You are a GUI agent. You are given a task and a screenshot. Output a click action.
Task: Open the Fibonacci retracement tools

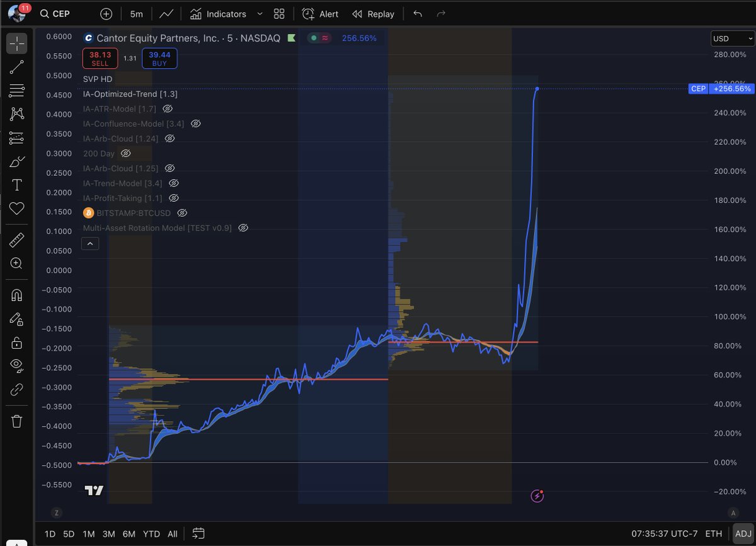tap(17, 91)
